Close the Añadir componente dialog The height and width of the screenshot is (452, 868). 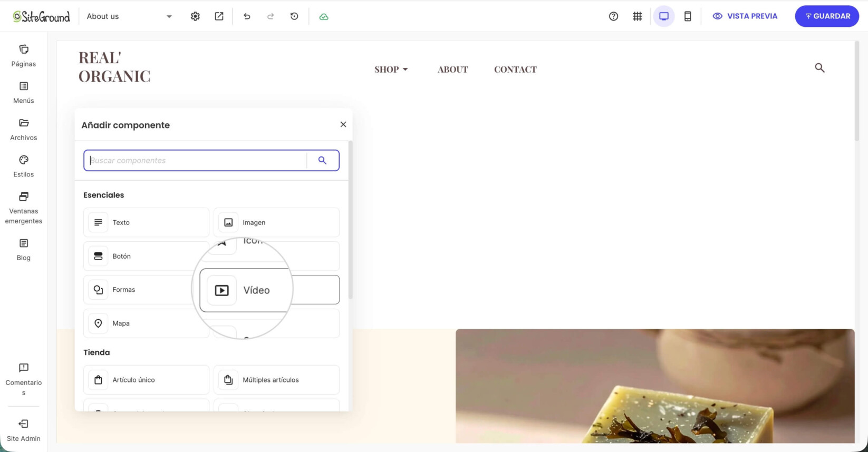(343, 124)
